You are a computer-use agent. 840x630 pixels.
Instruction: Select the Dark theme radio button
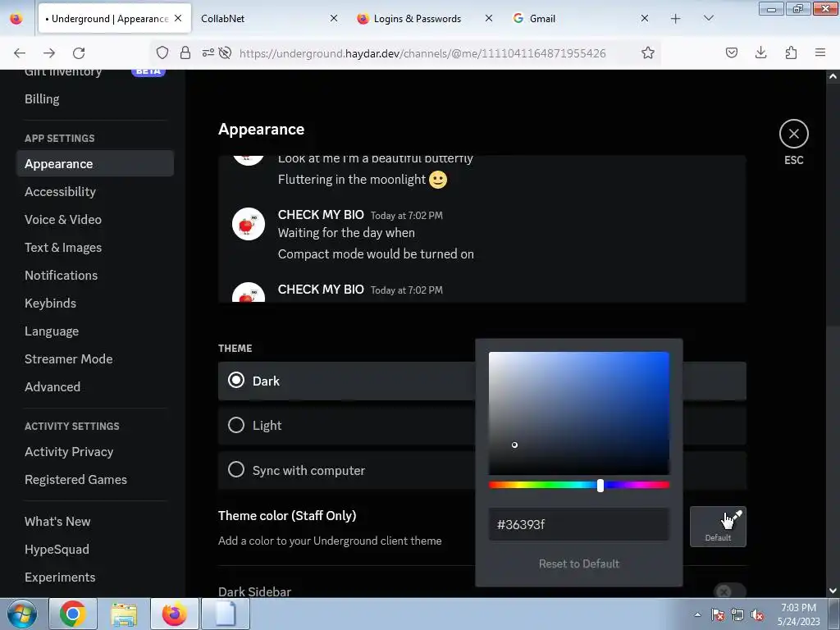pyautogui.click(x=236, y=381)
